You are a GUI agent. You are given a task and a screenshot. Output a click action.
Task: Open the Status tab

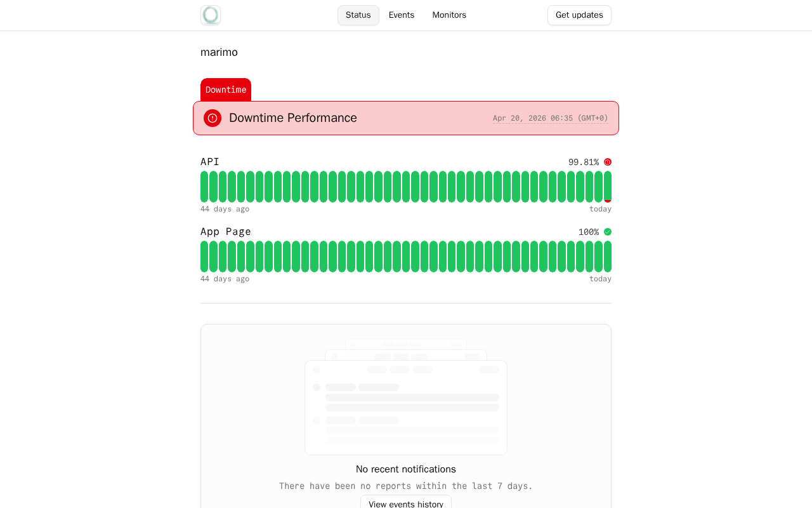coord(358,15)
